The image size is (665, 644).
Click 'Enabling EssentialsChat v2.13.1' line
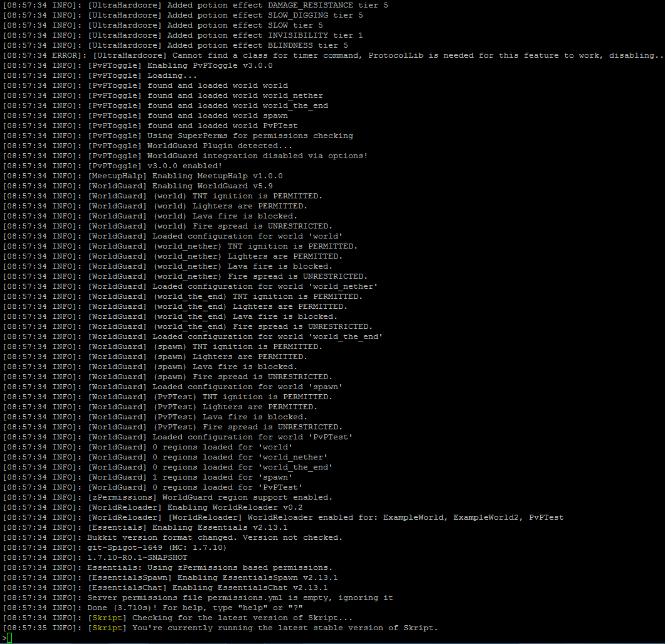pos(166,588)
